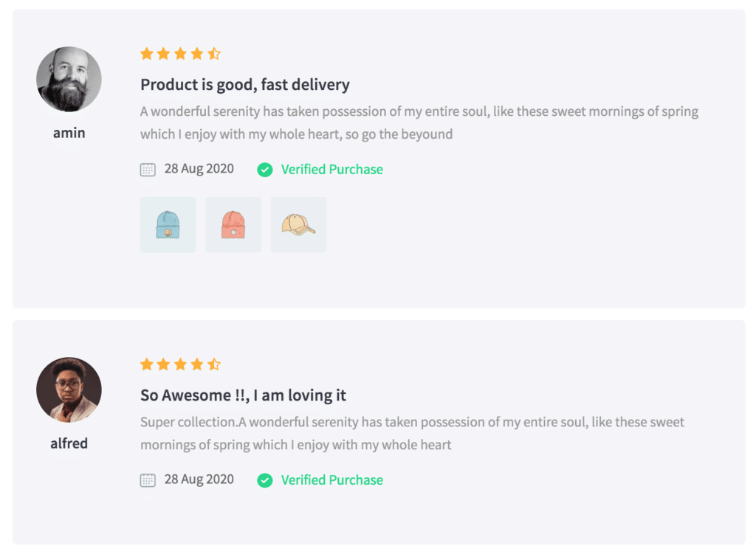Viewport: 756px width, 554px height.
Task: Click the star rating on amin's review
Action: tap(180, 54)
